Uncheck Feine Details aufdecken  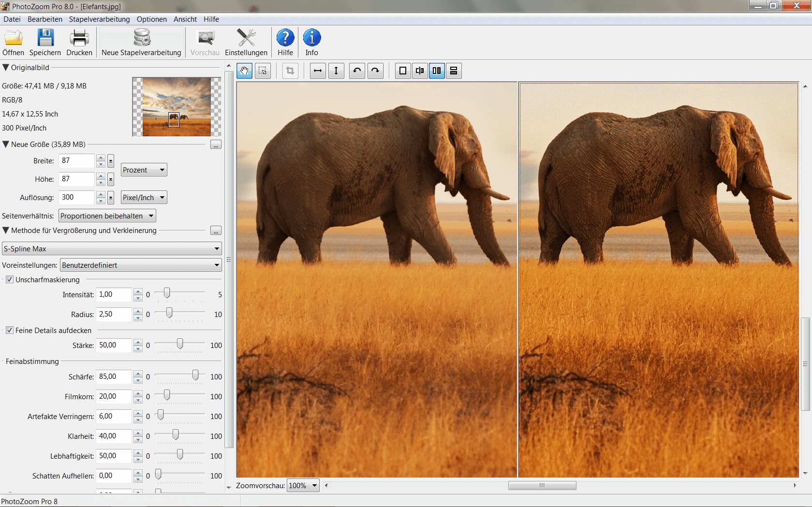(x=10, y=330)
